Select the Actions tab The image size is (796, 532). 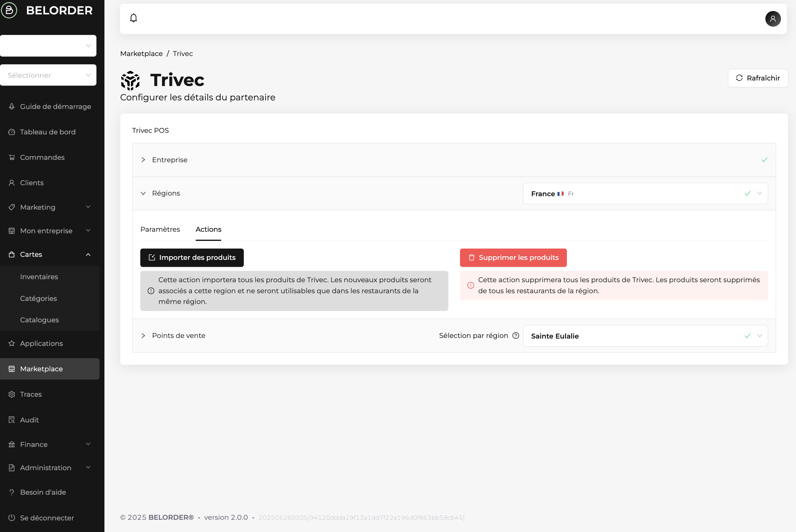(x=209, y=229)
